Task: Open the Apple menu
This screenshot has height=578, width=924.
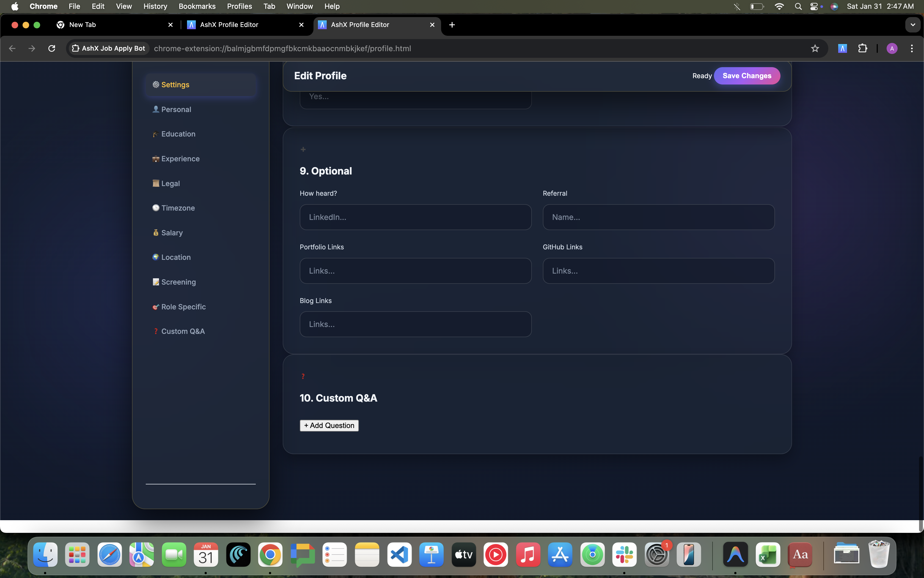Action: [x=15, y=7]
